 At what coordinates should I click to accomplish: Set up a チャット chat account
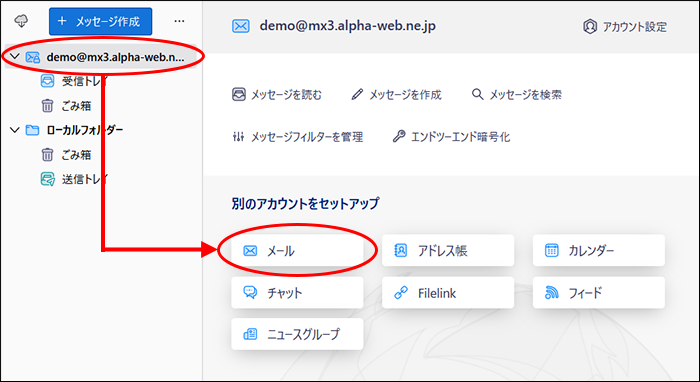coord(297,293)
